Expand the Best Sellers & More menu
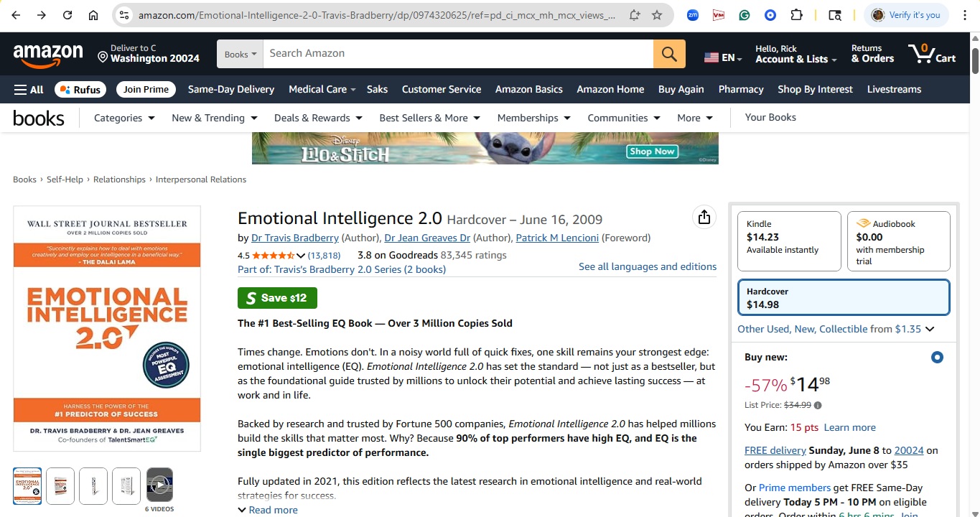Screen dimensions: 980x517 pyautogui.click(x=430, y=118)
